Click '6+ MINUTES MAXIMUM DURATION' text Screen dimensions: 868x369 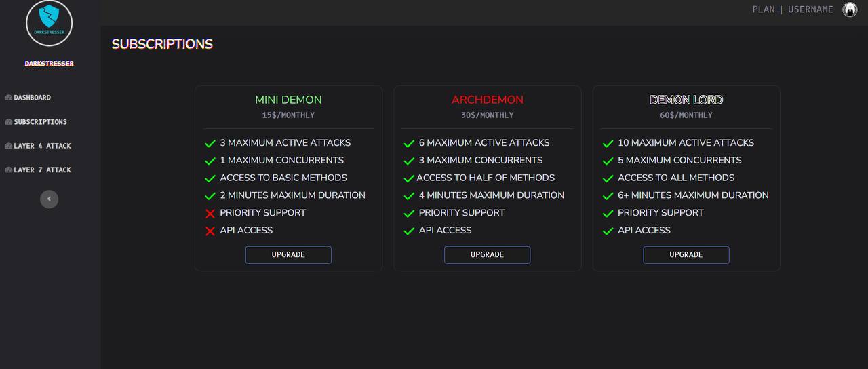point(693,195)
